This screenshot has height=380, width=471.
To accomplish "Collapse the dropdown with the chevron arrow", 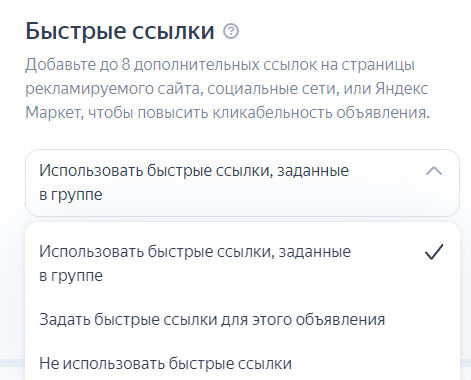I will (434, 171).
